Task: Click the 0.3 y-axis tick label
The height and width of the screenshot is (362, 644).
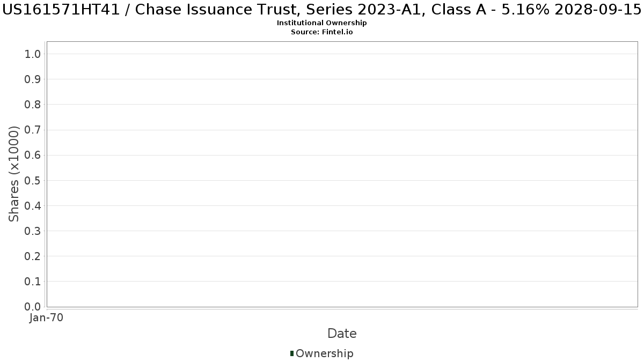Action: 33,231
